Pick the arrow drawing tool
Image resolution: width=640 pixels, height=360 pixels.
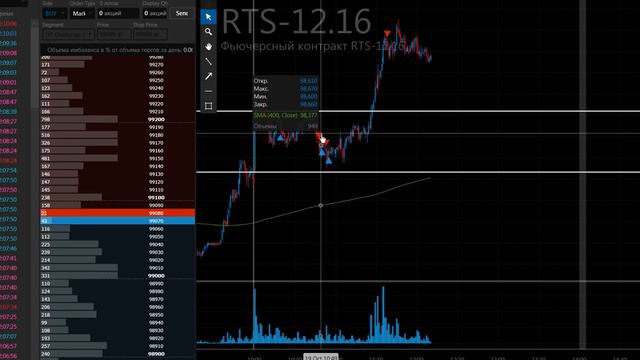click(x=209, y=76)
